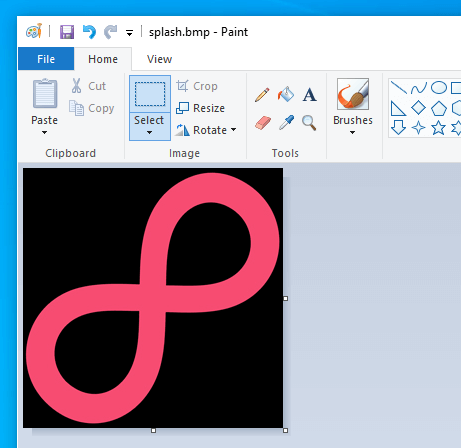Viewport: 461px width, 448px height.
Task: Click the canvas corner resize handle
Action: pos(285,430)
